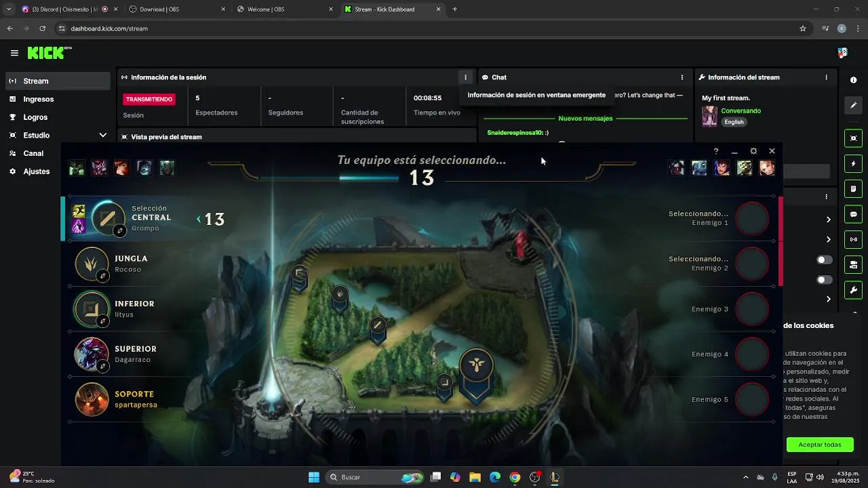Image resolution: width=868 pixels, height=488 pixels.
Task: Expand the chevron row below the toggles
Action: coord(828,299)
